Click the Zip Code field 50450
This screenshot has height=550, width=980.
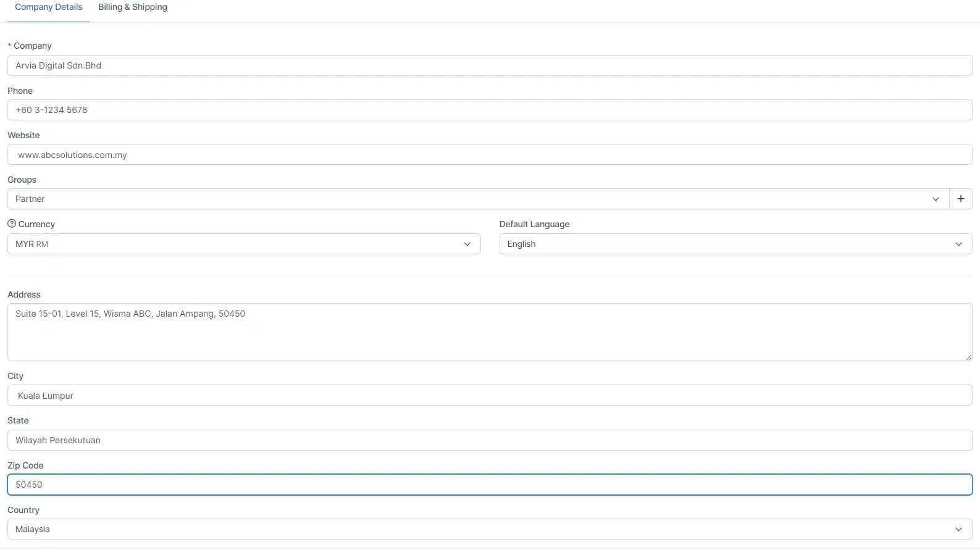pyautogui.click(x=490, y=485)
